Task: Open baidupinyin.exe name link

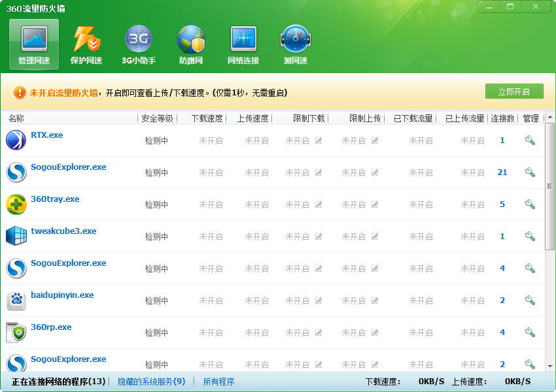Action: point(62,295)
